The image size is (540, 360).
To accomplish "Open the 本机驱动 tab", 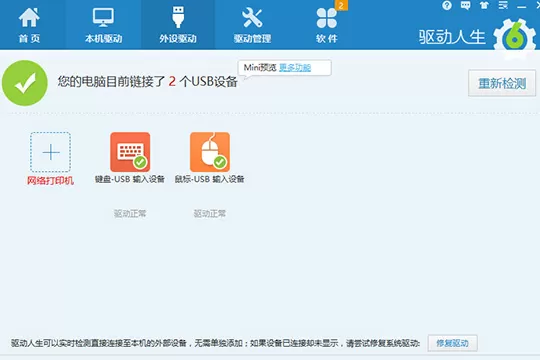I will click(x=103, y=25).
